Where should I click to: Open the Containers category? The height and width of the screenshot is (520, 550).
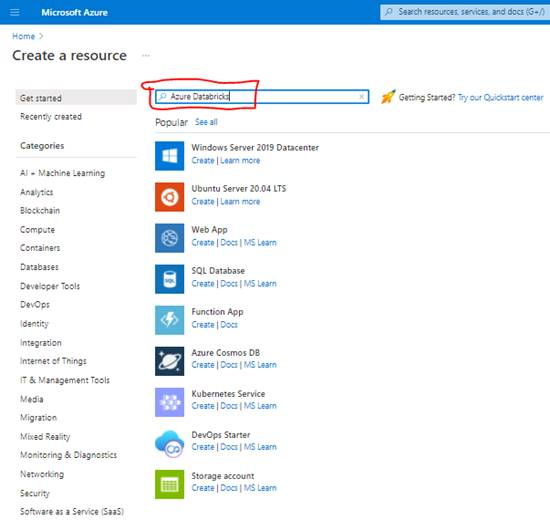(x=40, y=248)
